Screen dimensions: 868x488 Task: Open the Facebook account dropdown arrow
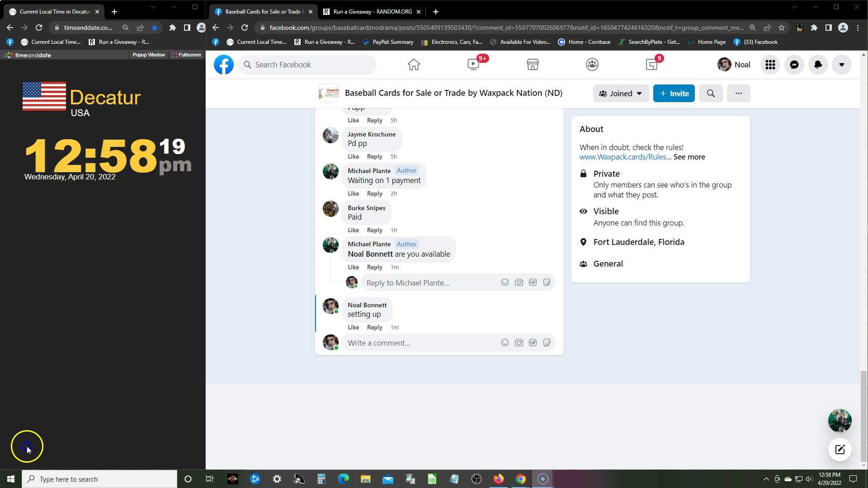(841, 65)
